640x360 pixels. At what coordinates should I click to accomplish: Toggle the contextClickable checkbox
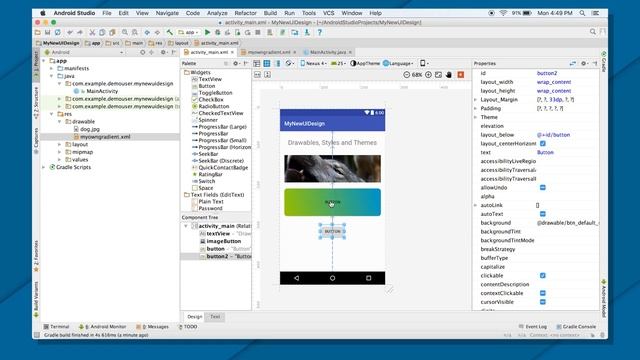(543, 293)
